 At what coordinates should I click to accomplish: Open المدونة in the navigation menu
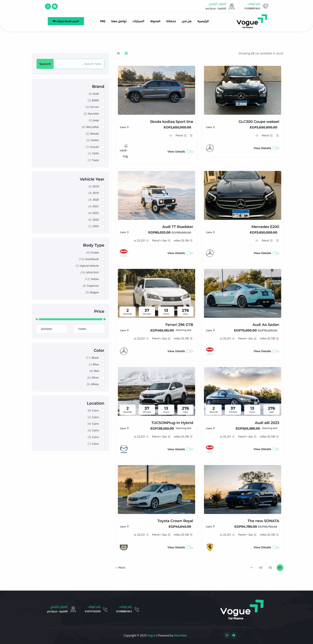[x=155, y=21]
